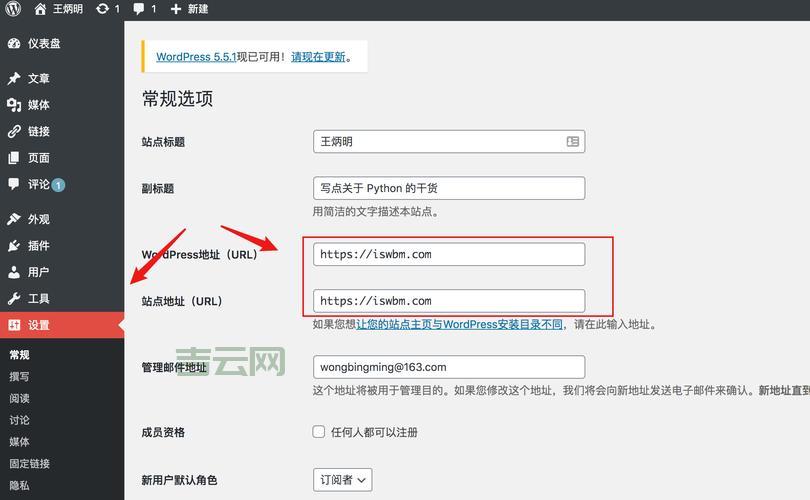This screenshot has width=810, height=500.
Task: Select the 设置 settings menu
Action: point(62,325)
